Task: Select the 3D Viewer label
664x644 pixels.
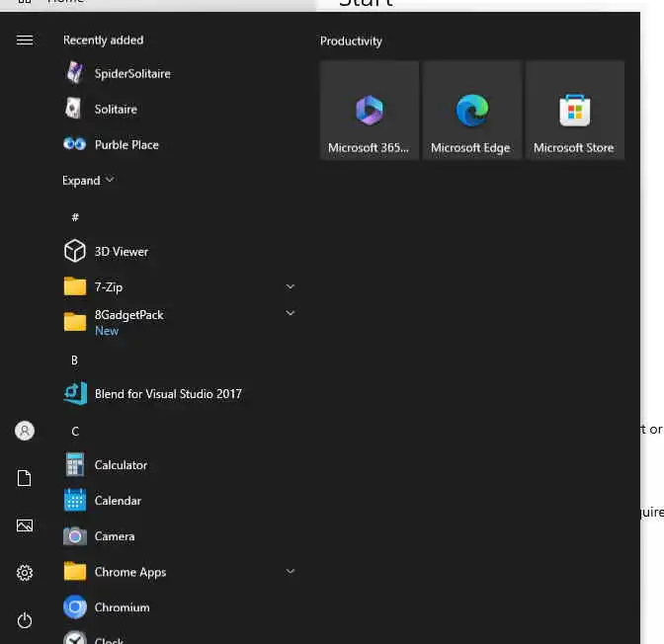Action: (122, 252)
